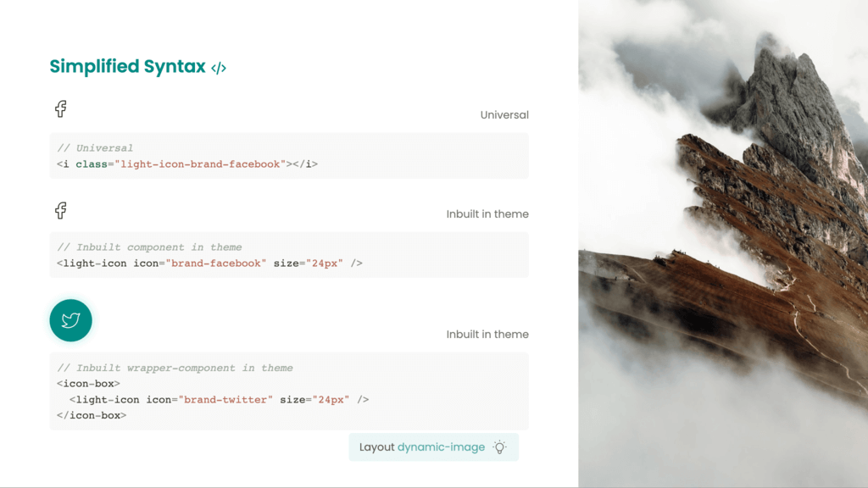Click the 'Inbuilt in theme' label above the light-icon brand-facebook code

(487, 214)
